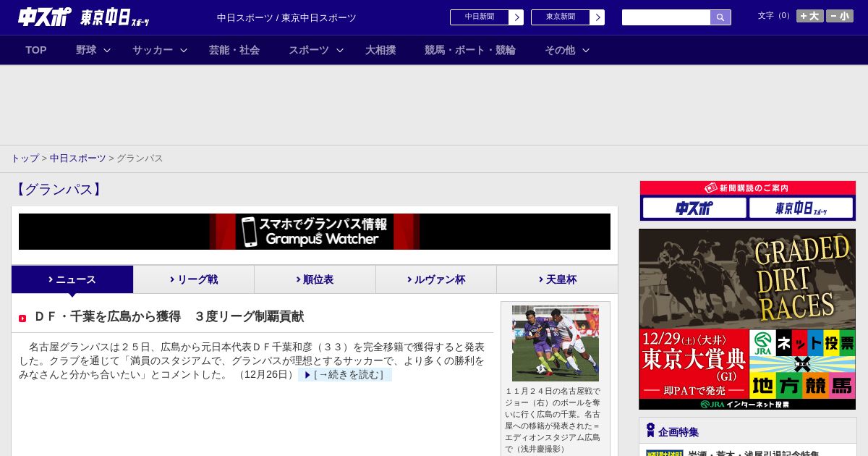This screenshot has height=456, width=868.
Task: Decrease font size with −小 button
Action: click(840, 16)
